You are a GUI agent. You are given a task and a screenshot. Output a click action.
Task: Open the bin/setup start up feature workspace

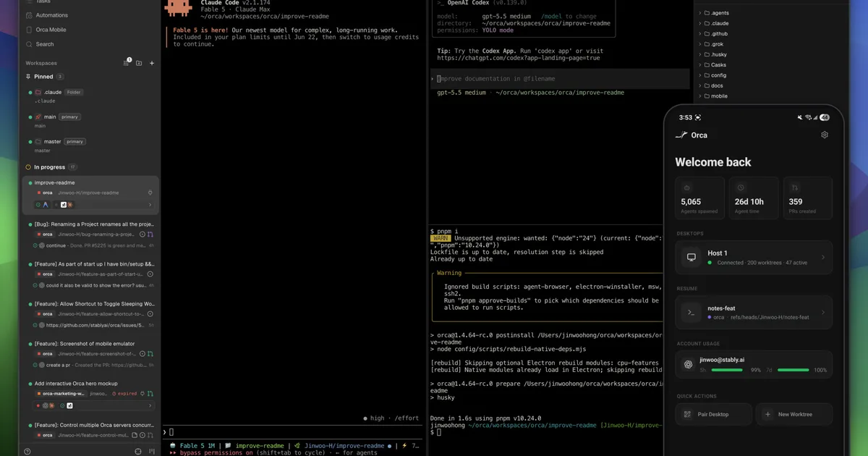(x=90, y=274)
